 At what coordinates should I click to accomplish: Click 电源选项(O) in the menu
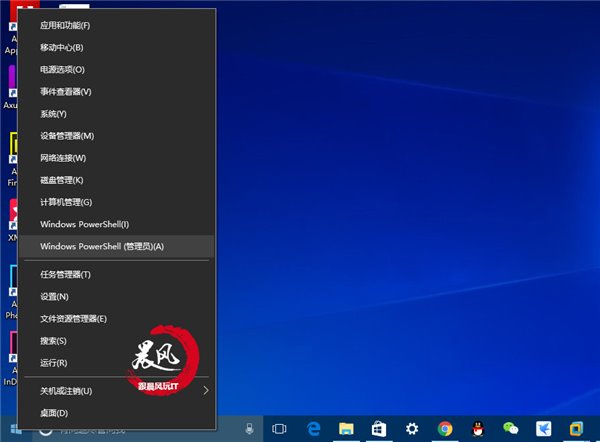(62, 70)
